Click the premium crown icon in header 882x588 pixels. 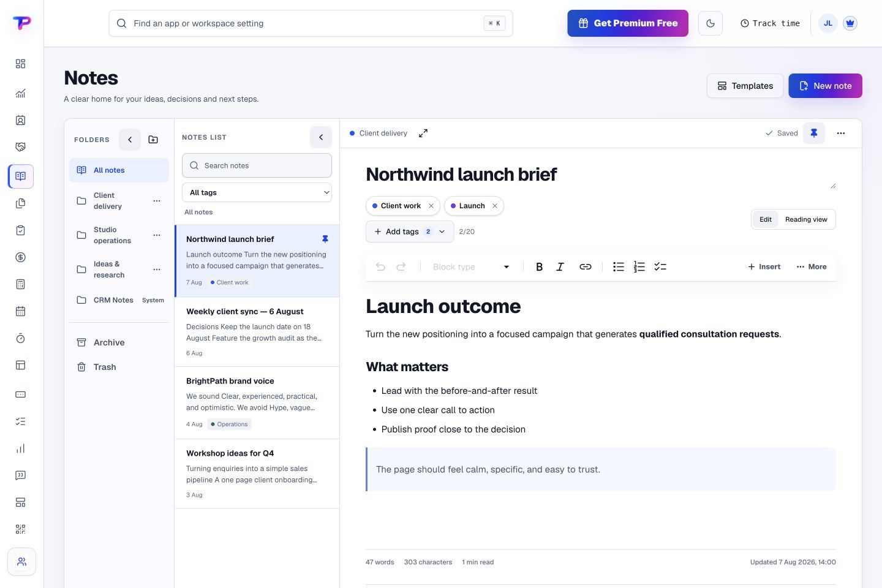[850, 23]
